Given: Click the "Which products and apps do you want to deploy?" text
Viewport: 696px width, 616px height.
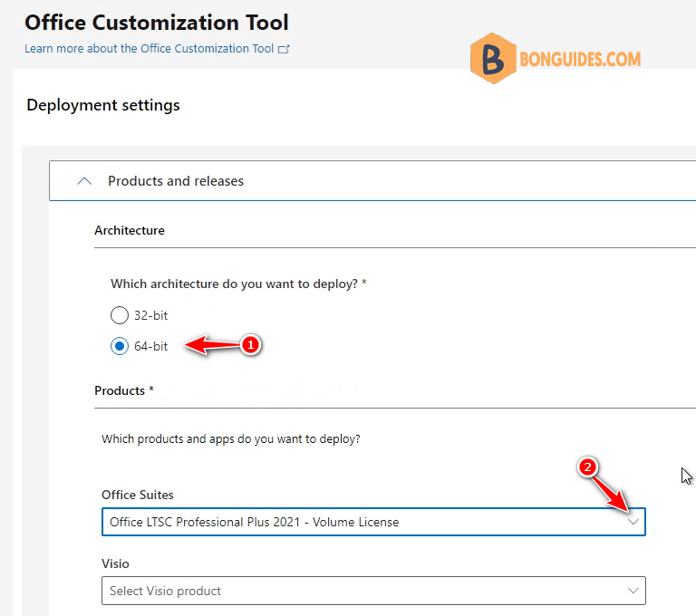Looking at the screenshot, I should (x=231, y=439).
